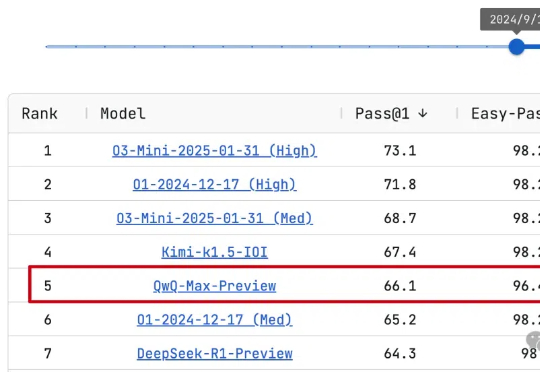540x372 pixels.
Task: Click the 73.1 Pass@1 score cell
Action: click(x=400, y=151)
